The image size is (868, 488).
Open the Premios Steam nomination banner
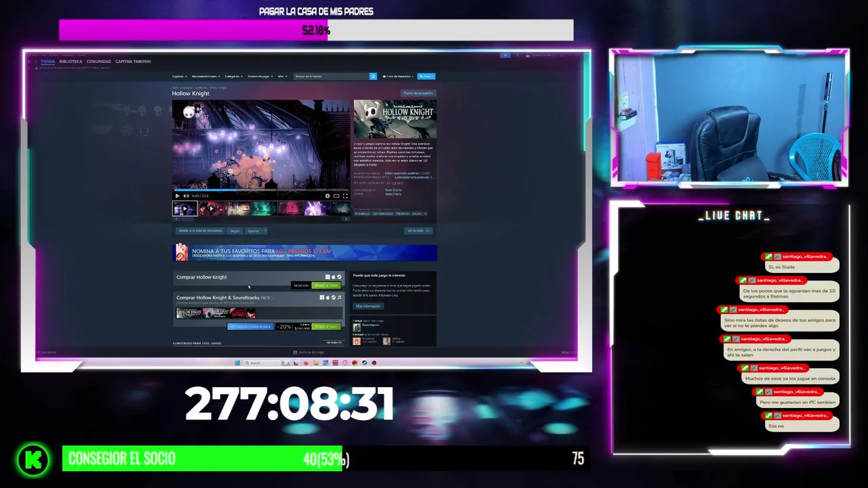tap(304, 252)
